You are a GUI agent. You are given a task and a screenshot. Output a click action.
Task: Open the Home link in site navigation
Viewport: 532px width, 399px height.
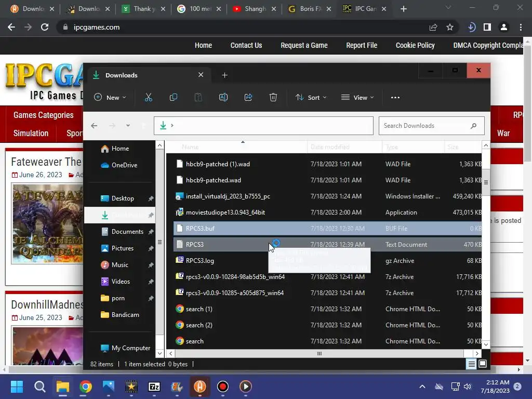tap(203, 45)
